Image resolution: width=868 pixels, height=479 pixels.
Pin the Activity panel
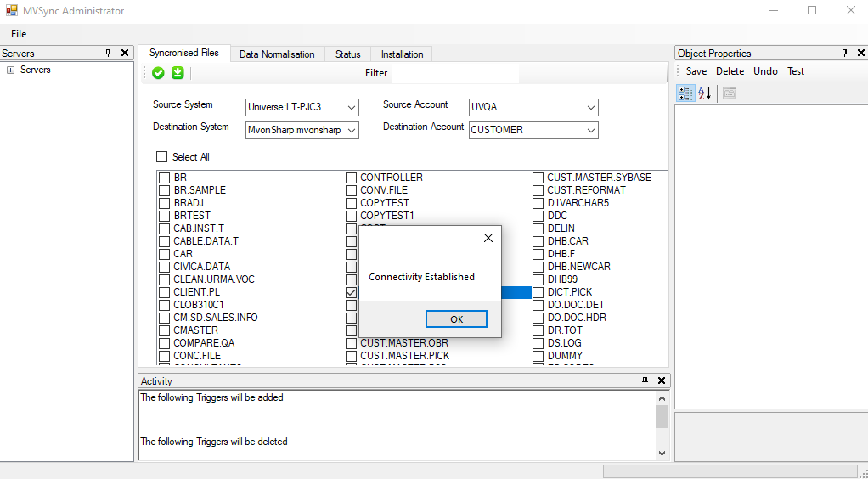(645, 381)
